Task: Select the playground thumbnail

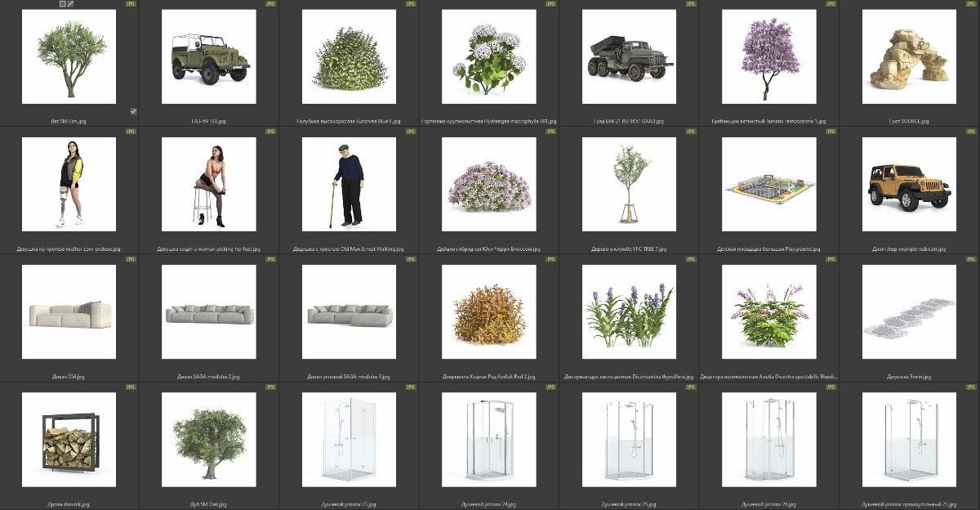Action: (x=769, y=184)
